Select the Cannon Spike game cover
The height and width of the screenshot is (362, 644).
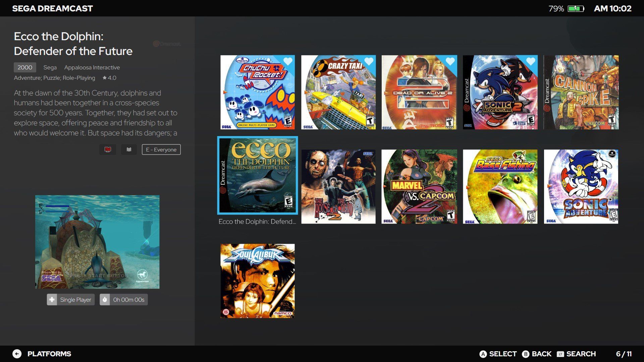(x=581, y=93)
